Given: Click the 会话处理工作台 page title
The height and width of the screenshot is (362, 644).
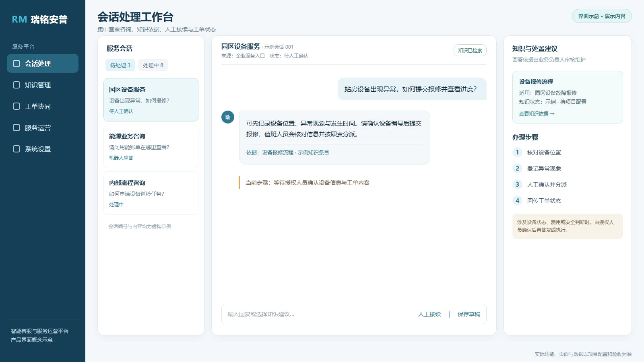Looking at the screenshot, I should tap(136, 17).
